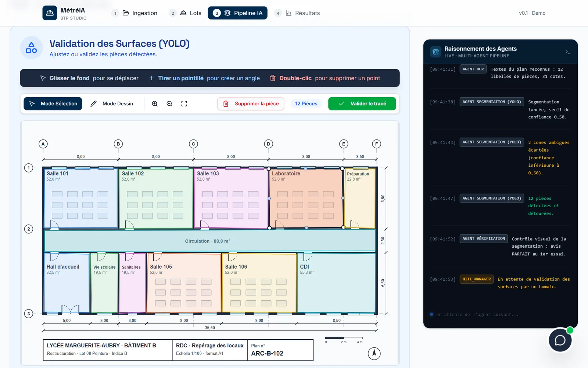The height and width of the screenshot is (368, 588).
Task: Open the Lots step
Action: coord(186,13)
